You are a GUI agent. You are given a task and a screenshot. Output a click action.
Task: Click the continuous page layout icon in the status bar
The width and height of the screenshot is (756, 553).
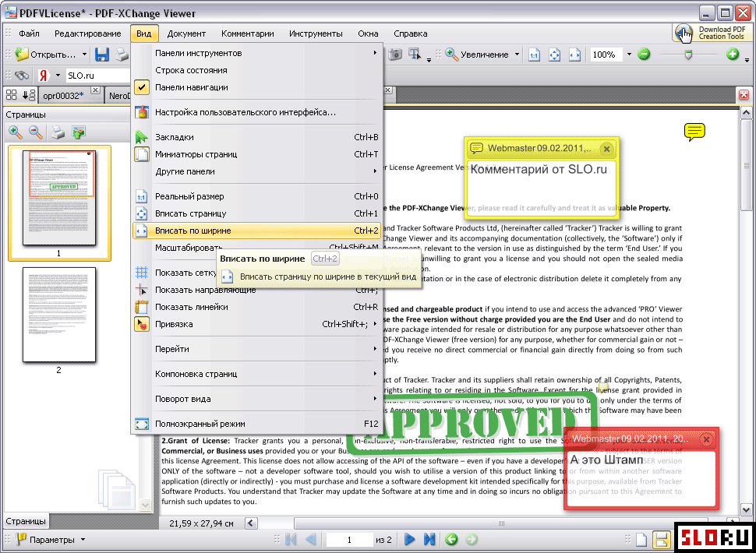pyautogui.click(x=662, y=540)
